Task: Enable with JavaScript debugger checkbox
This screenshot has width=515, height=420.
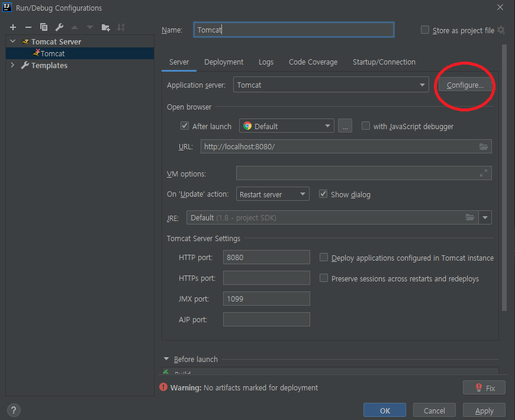Action: click(x=366, y=126)
